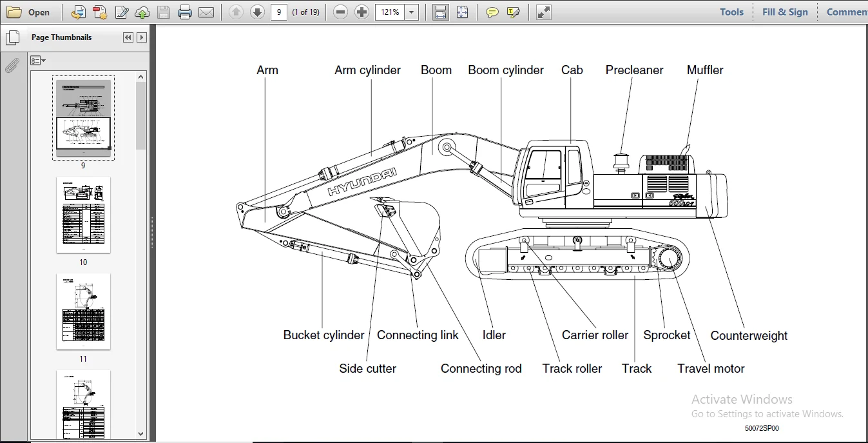Click the 'Side cutter' label
The image size is (868, 443).
click(367, 369)
